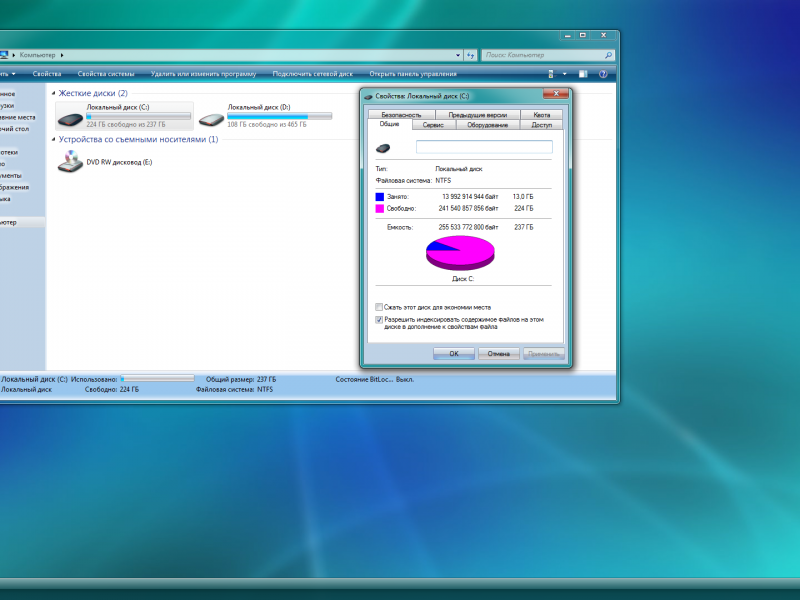Collapse the 'Устройства со съемными носителями (1)' group
800x600 pixels.
[x=54, y=139]
